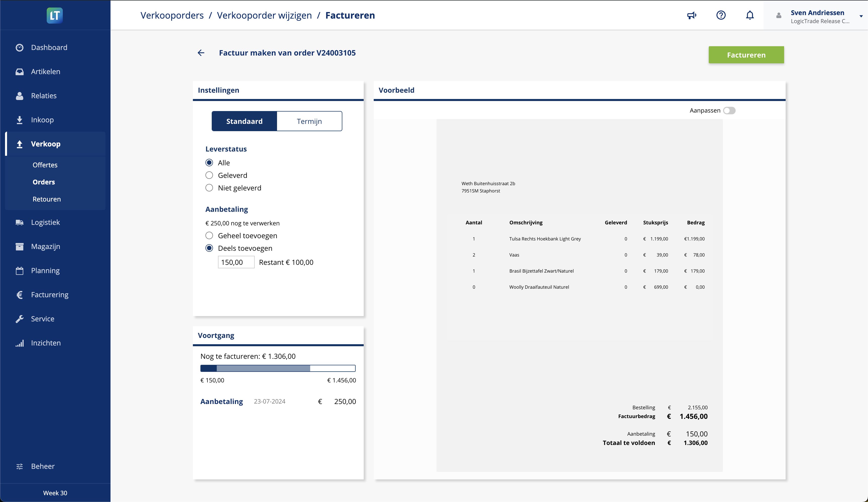Toggle the Aanpassen switch

[x=729, y=110]
